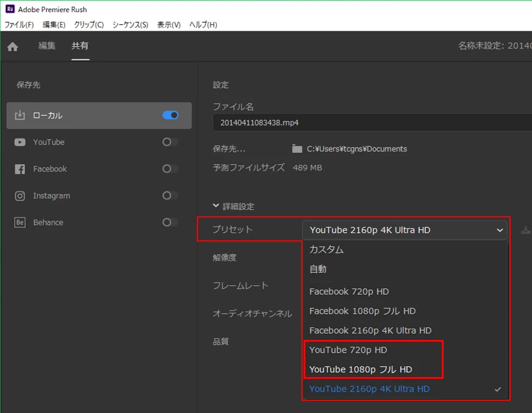Open the 表示(V) menu
Image resolution: width=532 pixels, height=413 pixels.
coord(169,25)
